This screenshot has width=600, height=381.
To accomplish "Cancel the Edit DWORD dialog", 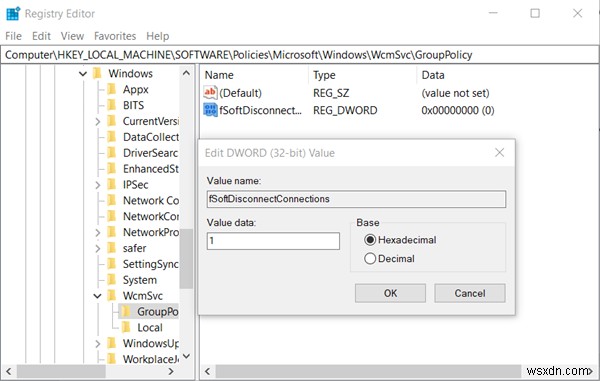I will [x=470, y=293].
